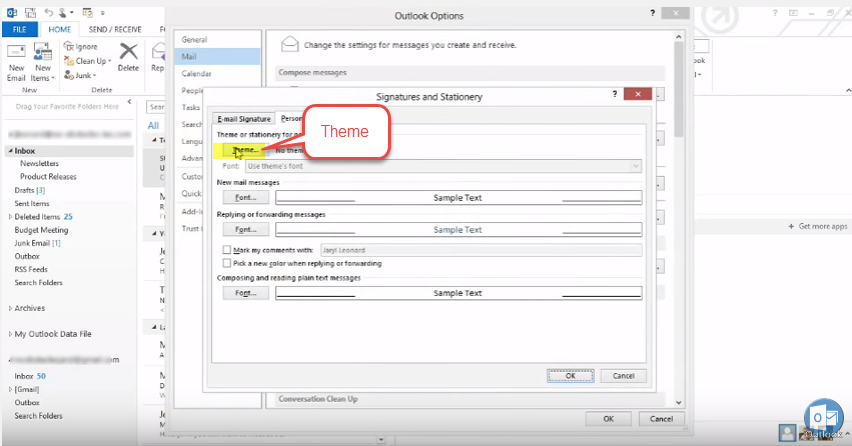Collapse the folder pane using the arrow
The image size is (852, 446).
(129, 102)
